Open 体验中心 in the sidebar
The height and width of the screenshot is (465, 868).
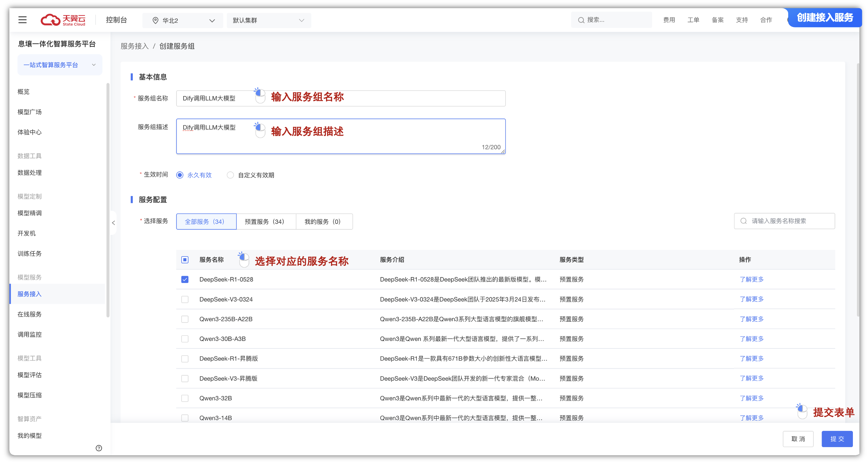[x=30, y=132]
